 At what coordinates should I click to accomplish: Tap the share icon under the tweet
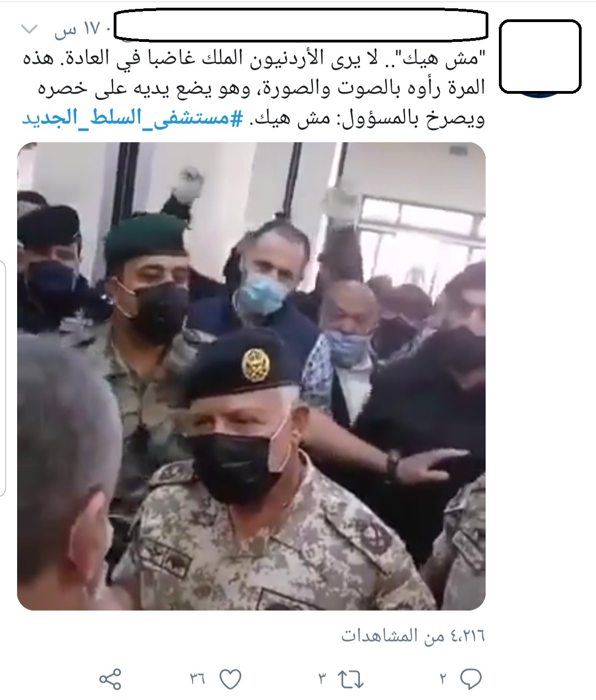(x=110, y=678)
